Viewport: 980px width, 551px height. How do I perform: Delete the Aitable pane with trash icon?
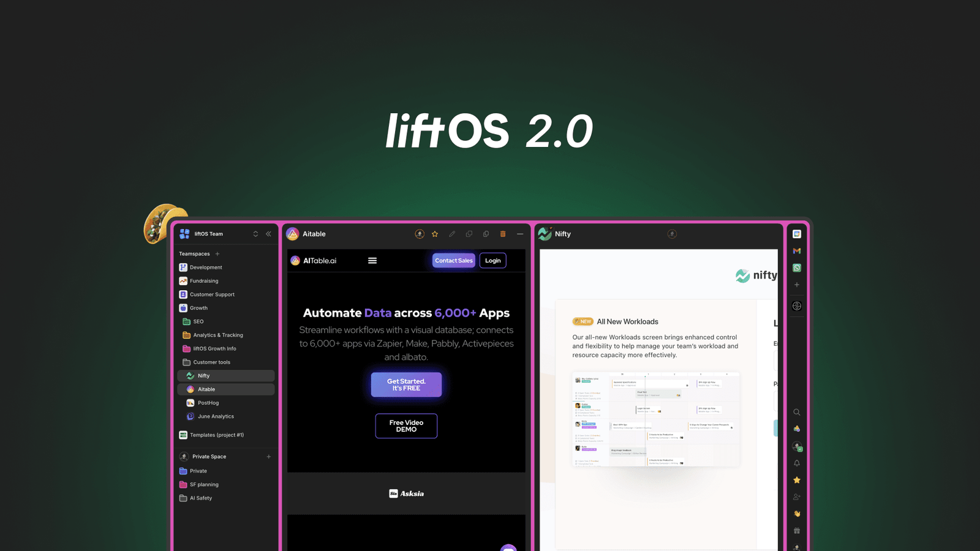(x=503, y=234)
